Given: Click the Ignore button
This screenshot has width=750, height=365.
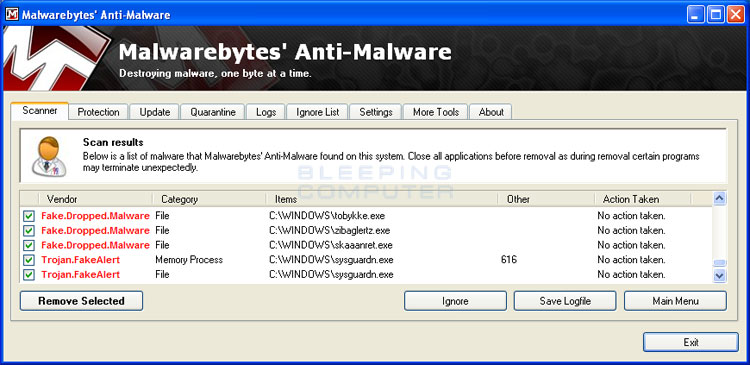Looking at the screenshot, I should point(455,301).
